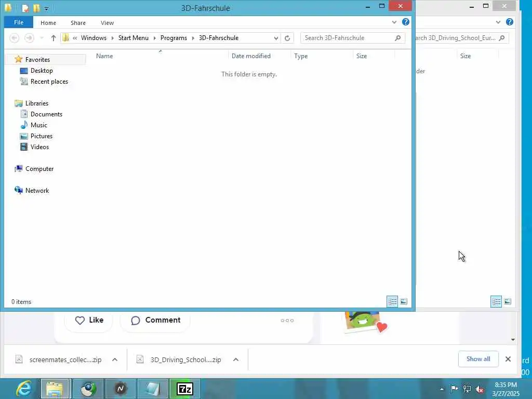Click the Back navigation arrow
Viewport: 532px width, 399px height.
pos(14,38)
